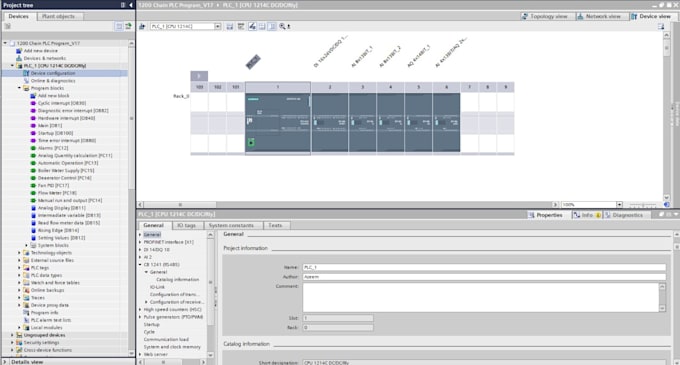The width and height of the screenshot is (680, 365).
Task: Open the PLC_1 device selector dropdown
Action: click(x=217, y=26)
